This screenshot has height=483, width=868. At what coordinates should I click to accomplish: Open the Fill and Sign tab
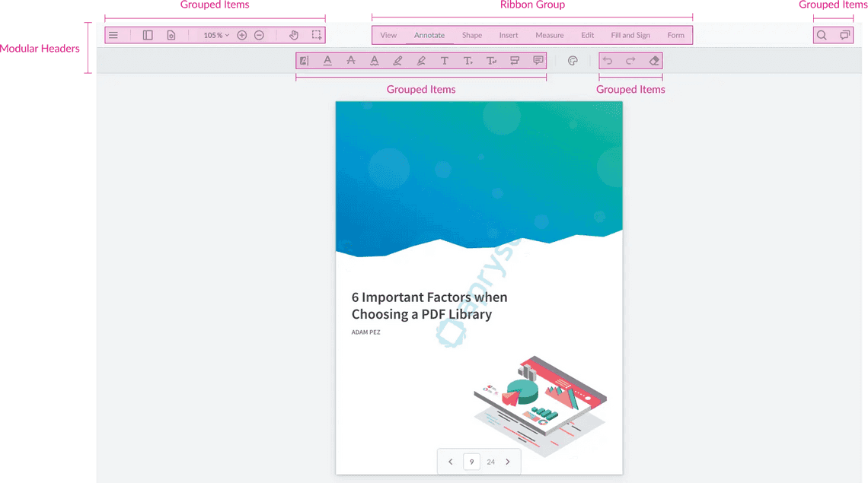click(x=630, y=35)
